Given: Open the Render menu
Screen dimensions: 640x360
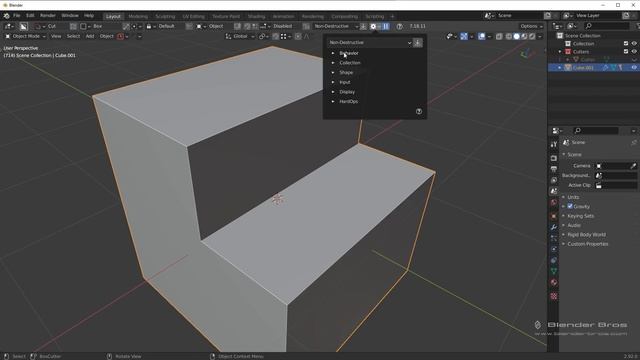Looking at the screenshot, I should click(48, 16).
